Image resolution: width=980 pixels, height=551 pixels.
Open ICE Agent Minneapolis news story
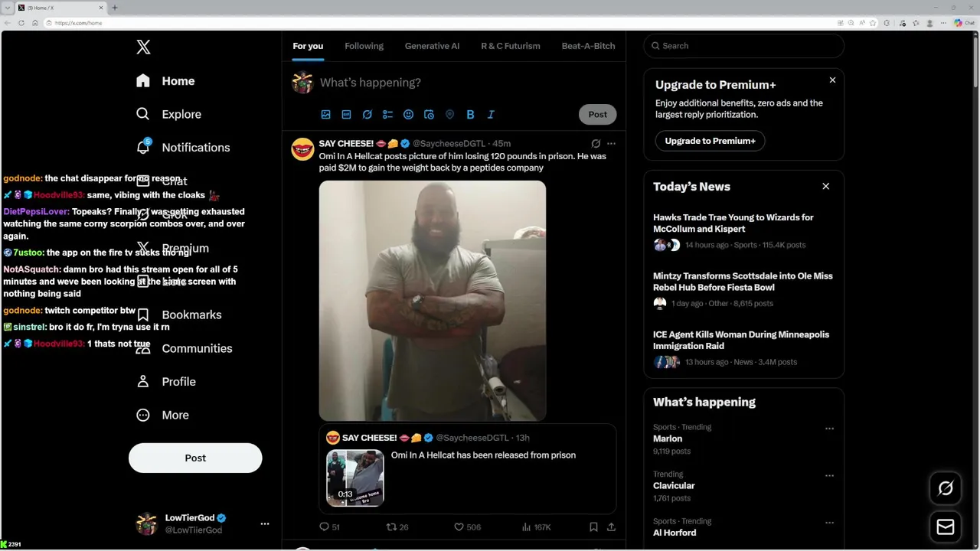pos(743,348)
